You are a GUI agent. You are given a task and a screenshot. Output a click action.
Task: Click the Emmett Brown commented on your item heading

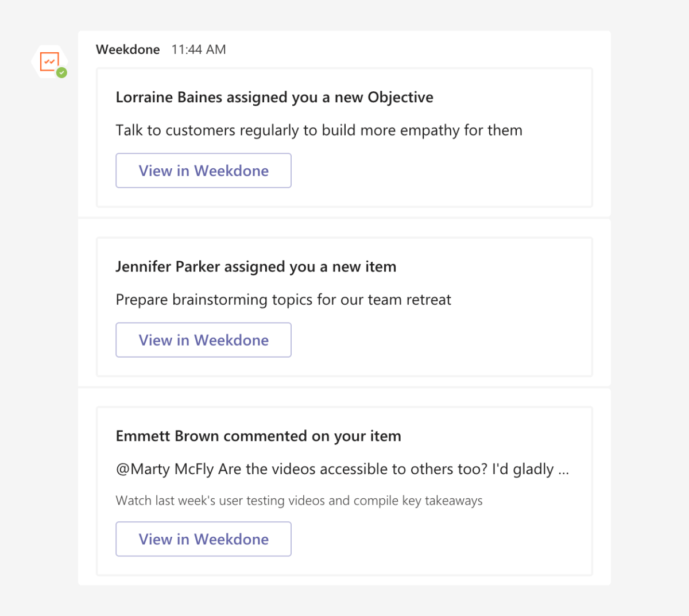[258, 436]
